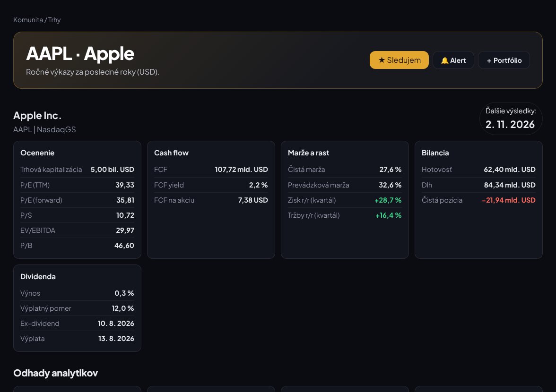Click the FCF na akciu value 7,38 USD
This screenshot has height=392, width=556.
(253, 200)
